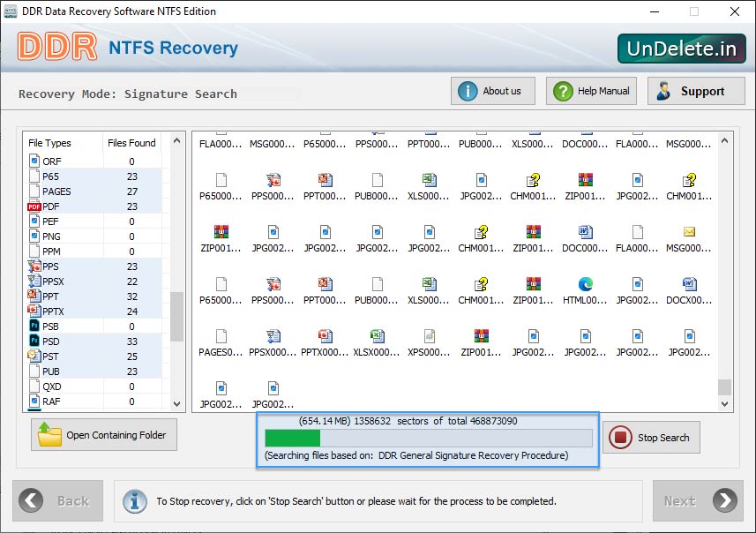Click down arrow of file types scrollbar
Viewport: 756px width, 533px height.
177,404
